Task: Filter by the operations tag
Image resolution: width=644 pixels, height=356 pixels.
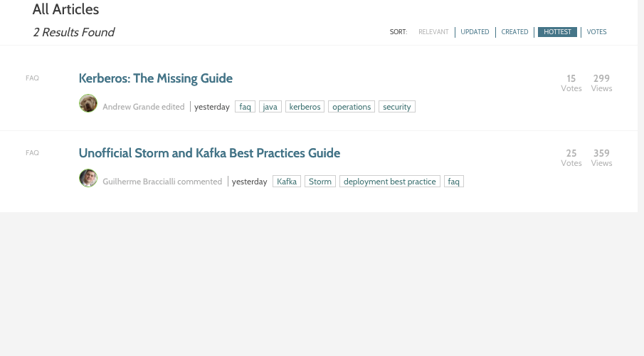Action: [x=352, y=107]
